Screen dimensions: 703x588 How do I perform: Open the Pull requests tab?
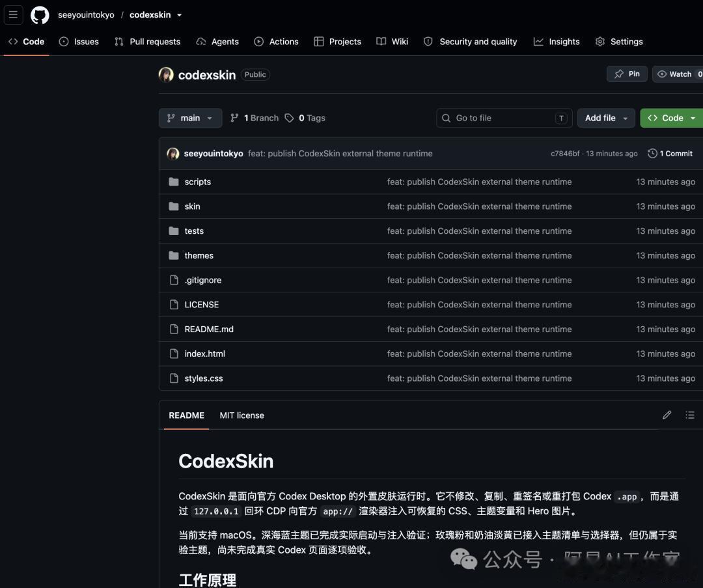[x=148, y=42]
